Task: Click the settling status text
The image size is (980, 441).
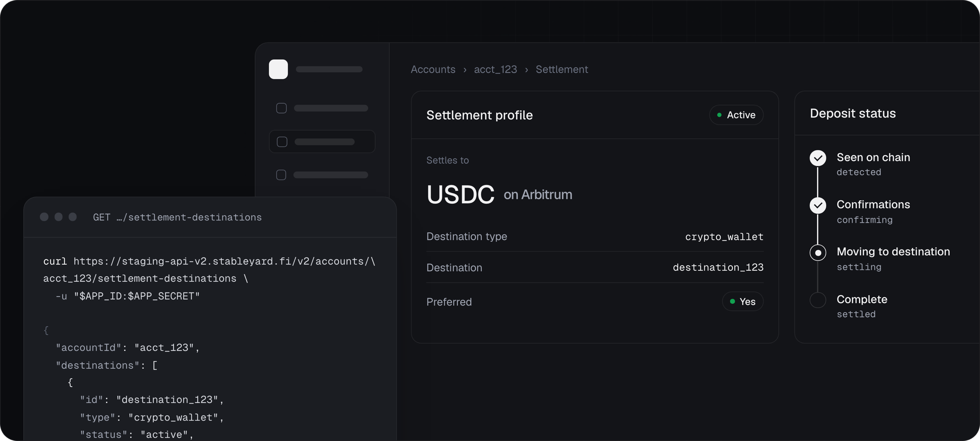Action: (x=859, y=267)
